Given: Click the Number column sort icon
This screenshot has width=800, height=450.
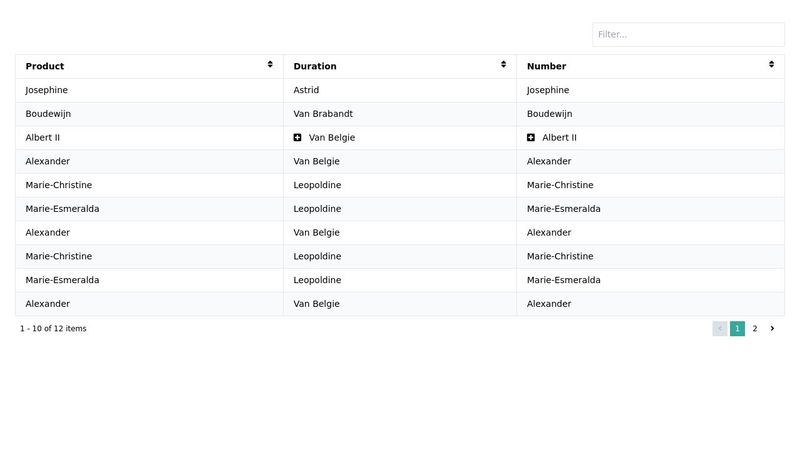Looking at the screenshot, I should point(771,65).
